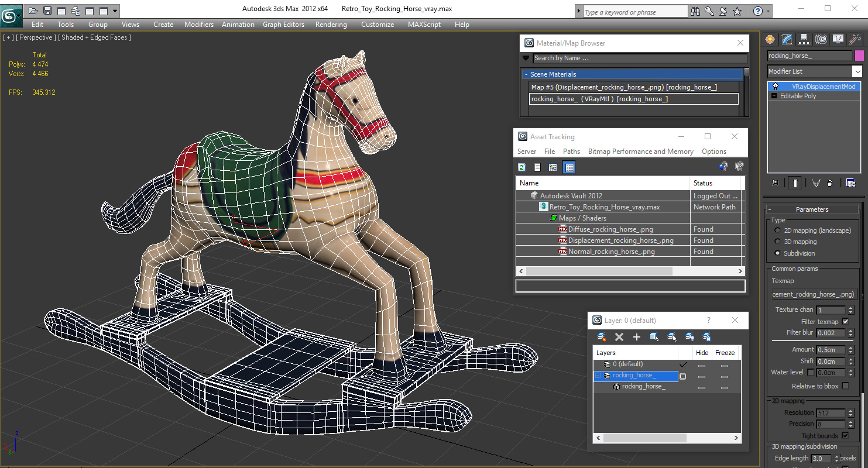Click the magenta object color swatch

point(859,56)
